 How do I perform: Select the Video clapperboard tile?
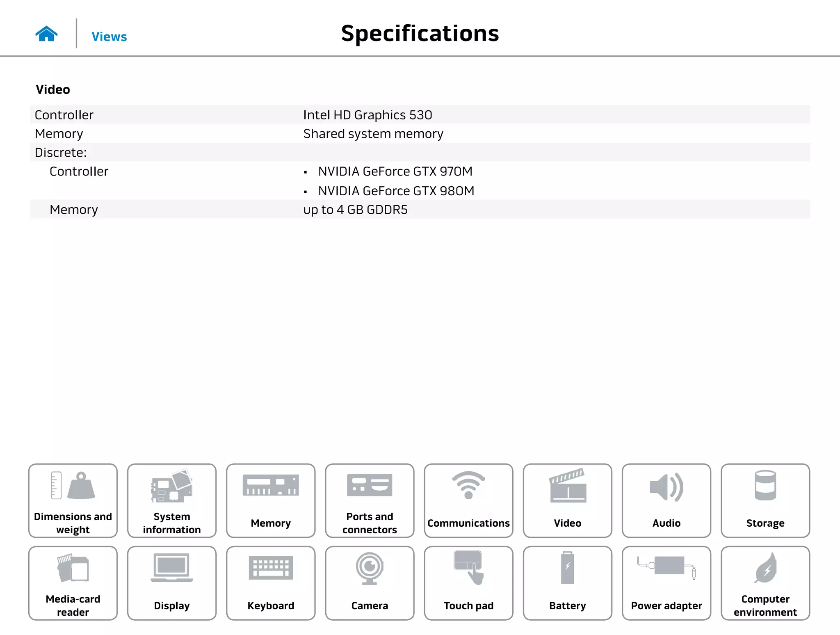(567, 500)
